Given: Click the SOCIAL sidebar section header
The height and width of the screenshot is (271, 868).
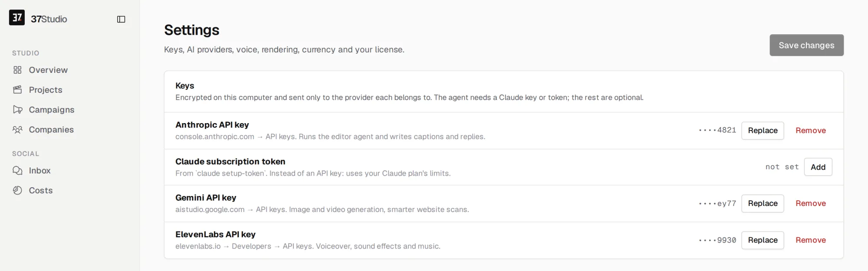Looking at the screenshot, I should [26, 153].
